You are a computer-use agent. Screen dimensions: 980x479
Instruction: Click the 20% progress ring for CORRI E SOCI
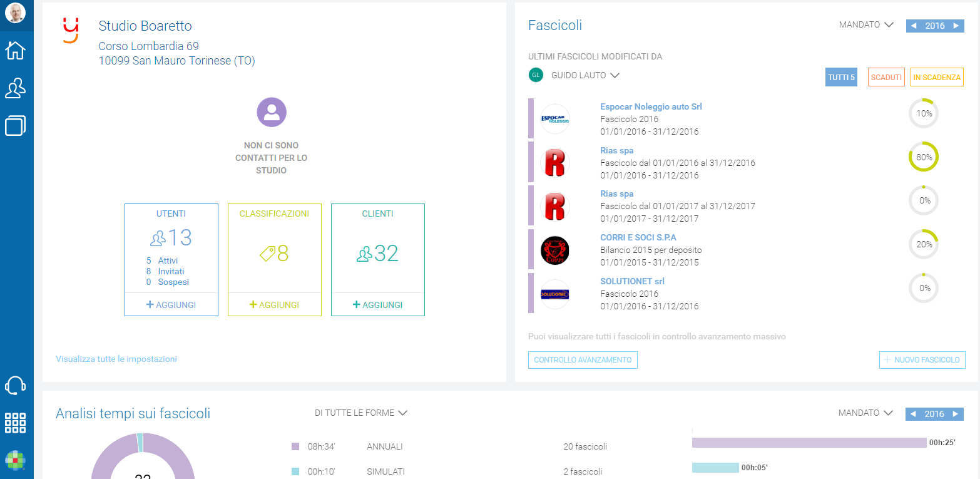pyautogui.click(x=924, y=244)
